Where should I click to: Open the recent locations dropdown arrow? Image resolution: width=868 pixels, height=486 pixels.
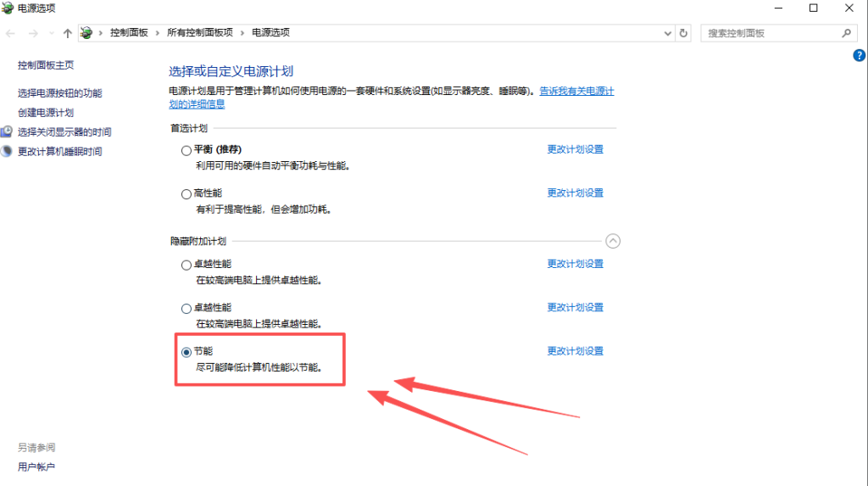tap(51, 33)
